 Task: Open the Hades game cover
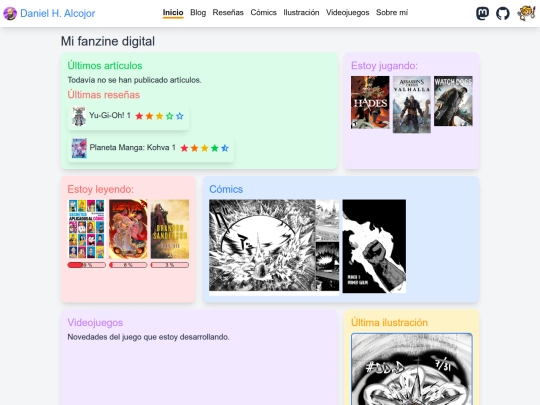click(370, 103)
